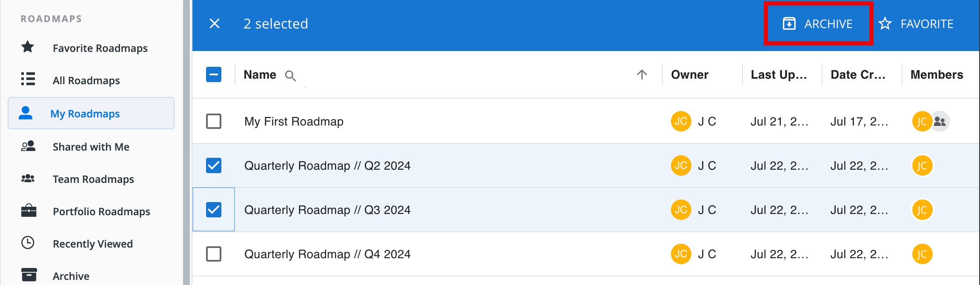Select Quarterly Roadmap // Q4 2024 checkbox

click(x=214, y=254)
